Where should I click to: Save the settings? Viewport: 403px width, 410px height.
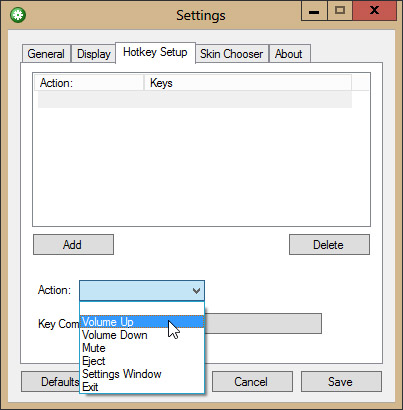(x=341, y=382)
